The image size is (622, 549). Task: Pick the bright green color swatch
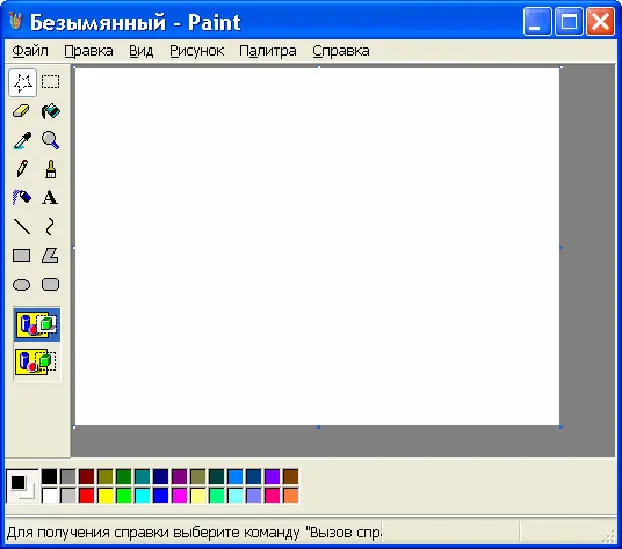[x=124, y=495]
